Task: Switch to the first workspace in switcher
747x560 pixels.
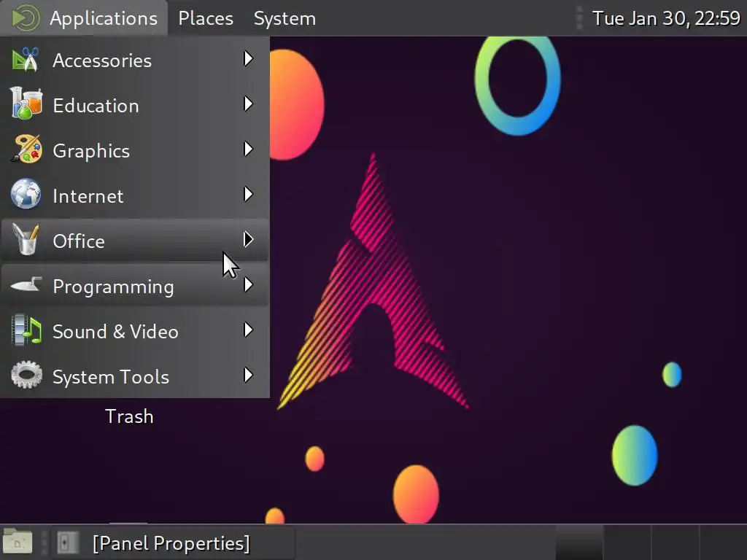Action: [x=579, y=542]
